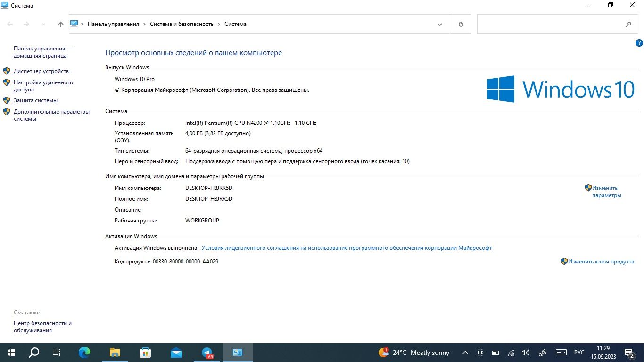644x362 pixels.
Task: Open the touch keyboard tray icon
Action: (x=561, y=353)
